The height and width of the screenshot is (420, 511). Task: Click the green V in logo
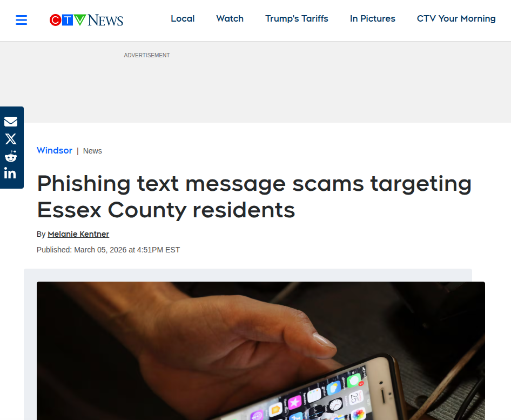point(80,20)
